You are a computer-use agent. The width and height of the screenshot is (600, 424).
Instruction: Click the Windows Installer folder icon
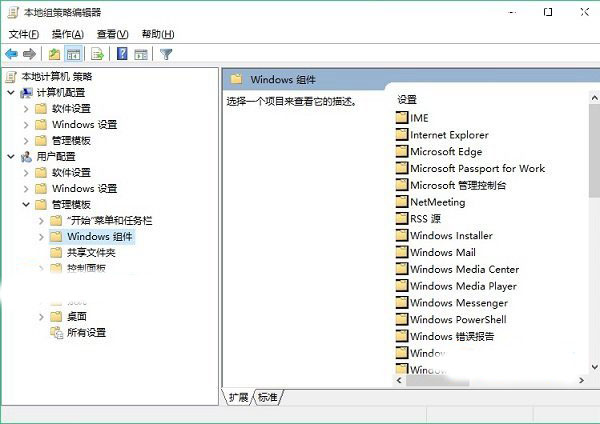click(x=402, y=235)
